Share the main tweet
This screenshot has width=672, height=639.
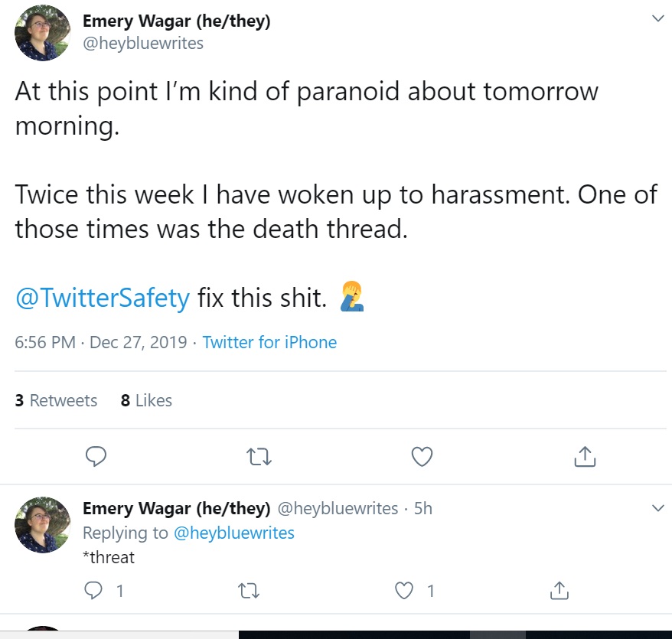(585, 456)
